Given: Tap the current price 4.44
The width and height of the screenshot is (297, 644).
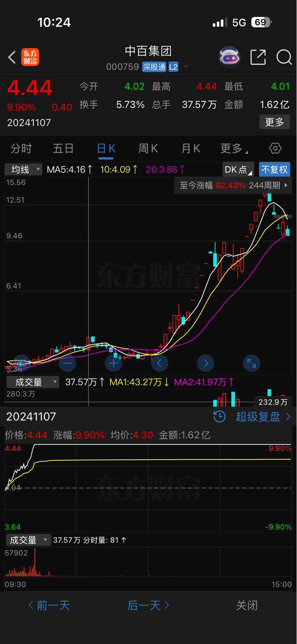Looking at the screenshot, I should pyautogui.click(x=30, y=88).
